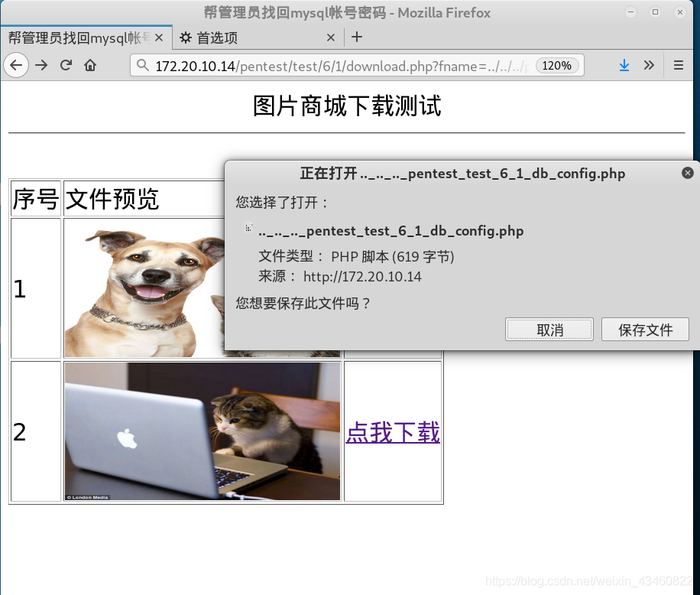The height and width of the screenshot is (595, 700).
Task: Click the 取消 button in dialog
Action: pyautogui.click(x=549, y=330)
